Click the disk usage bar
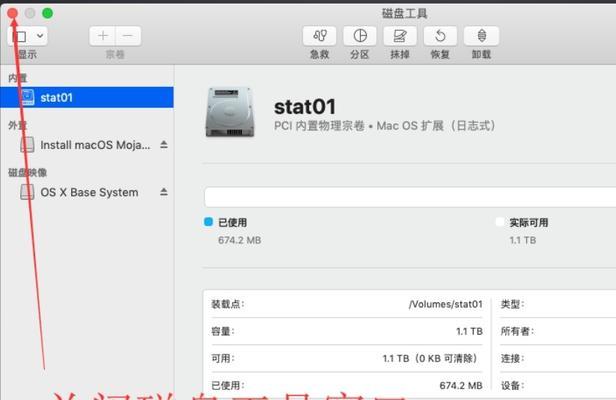616x400 pixels. click(410, 197)
